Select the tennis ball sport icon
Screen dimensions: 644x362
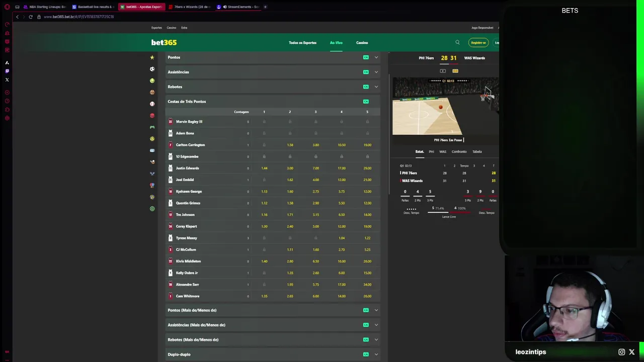(x=152, y=80)
